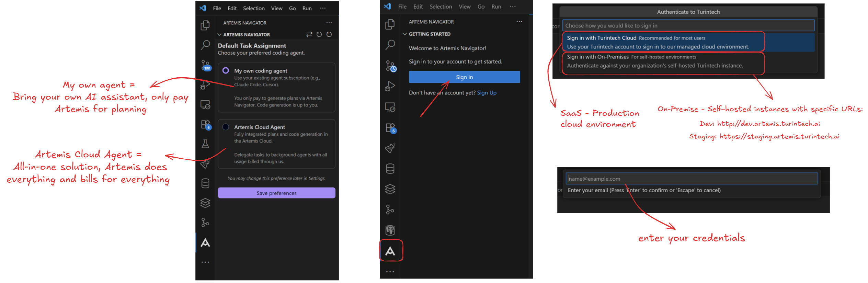Click the tilted flask icon above the database icon

390,148
